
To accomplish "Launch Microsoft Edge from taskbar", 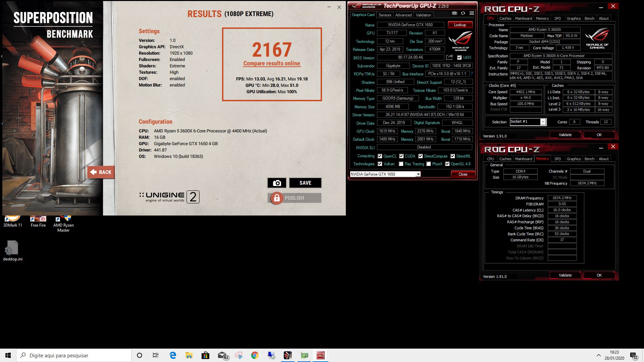I will [x=173, y=355].
